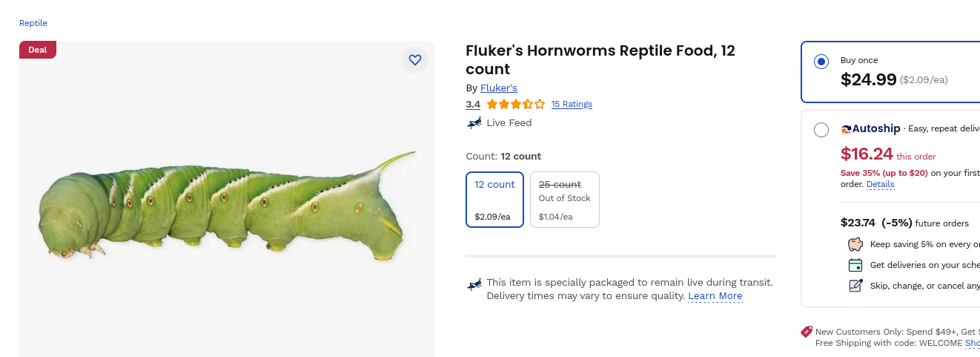Click the Deal badge on product image

[38, 50]
